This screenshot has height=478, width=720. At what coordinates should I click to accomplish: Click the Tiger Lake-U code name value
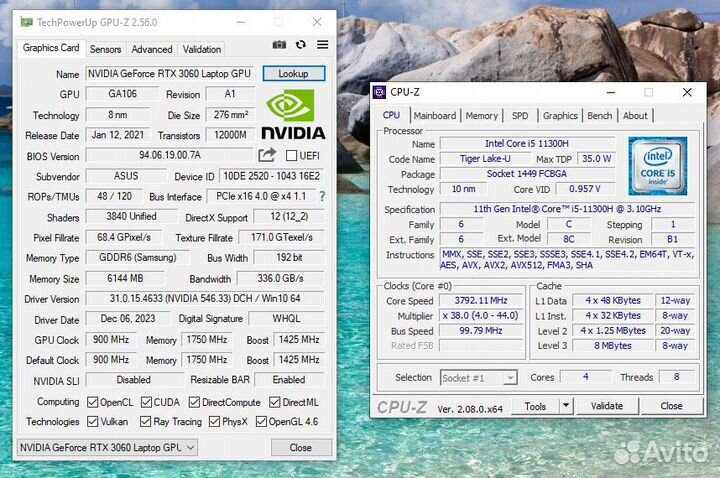point(485,158)
